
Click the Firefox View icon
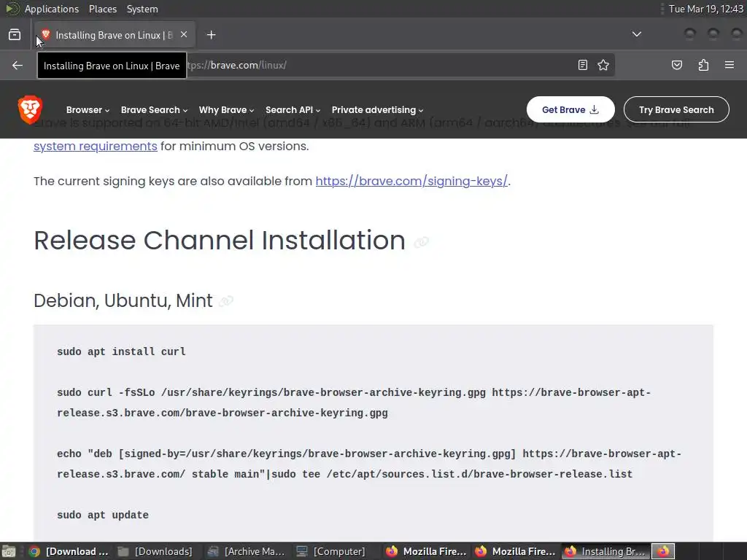[15, 35]
